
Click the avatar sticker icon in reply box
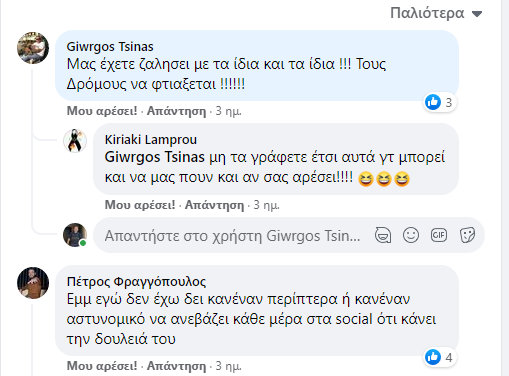coord(383,236)
